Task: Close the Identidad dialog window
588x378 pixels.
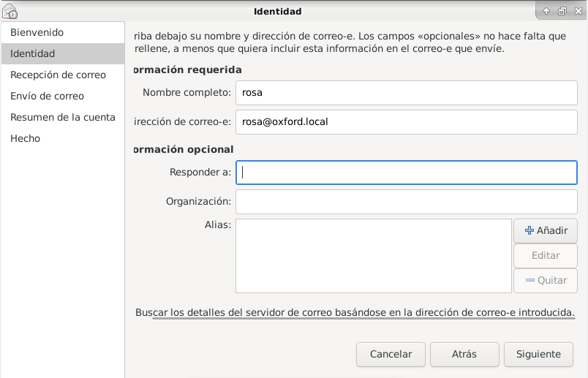Action: point(577,11)
